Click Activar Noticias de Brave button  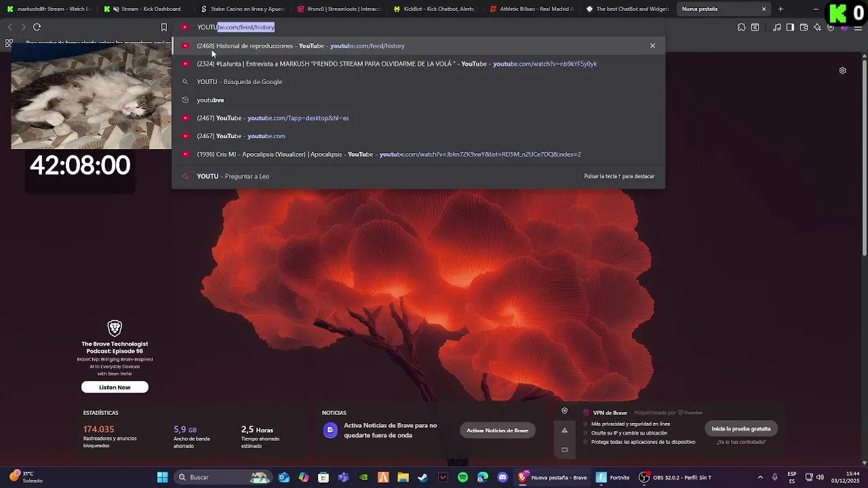pos(497,430)
